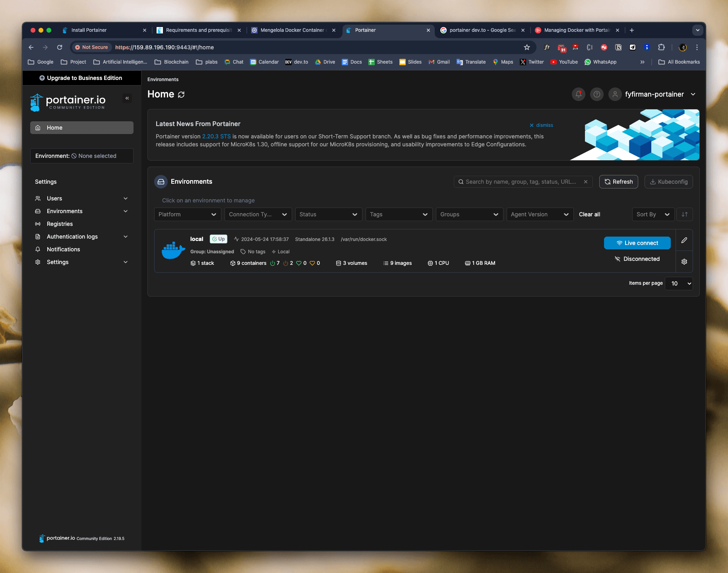Click the Live connect button
The image size is (728, 573).
(x=637, y=243)
